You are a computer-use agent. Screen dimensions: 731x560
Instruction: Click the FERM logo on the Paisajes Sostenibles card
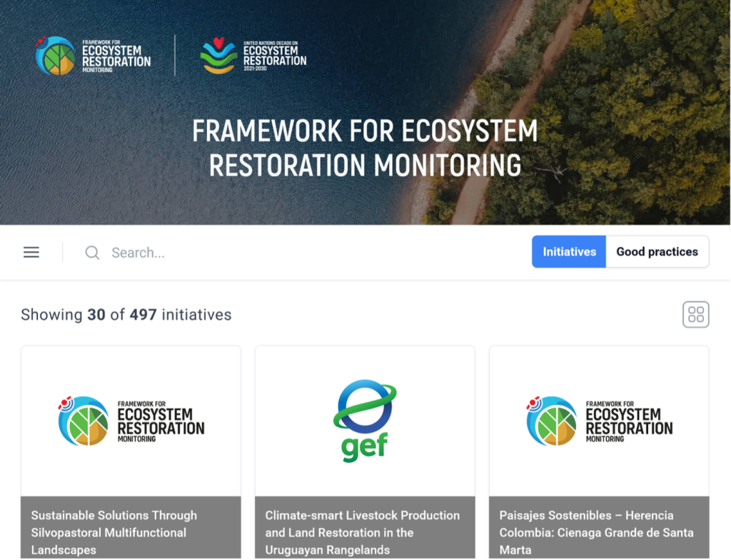(x=599, y=421)
